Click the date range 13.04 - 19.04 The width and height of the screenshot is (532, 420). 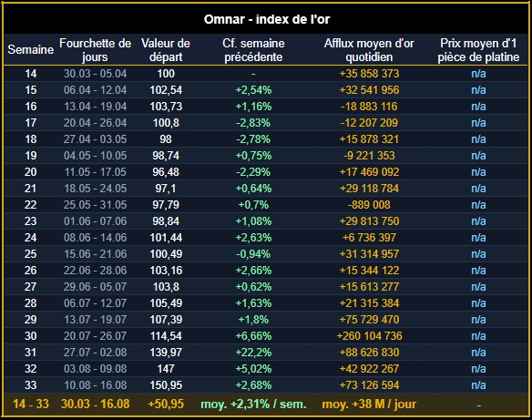(95, 107)
